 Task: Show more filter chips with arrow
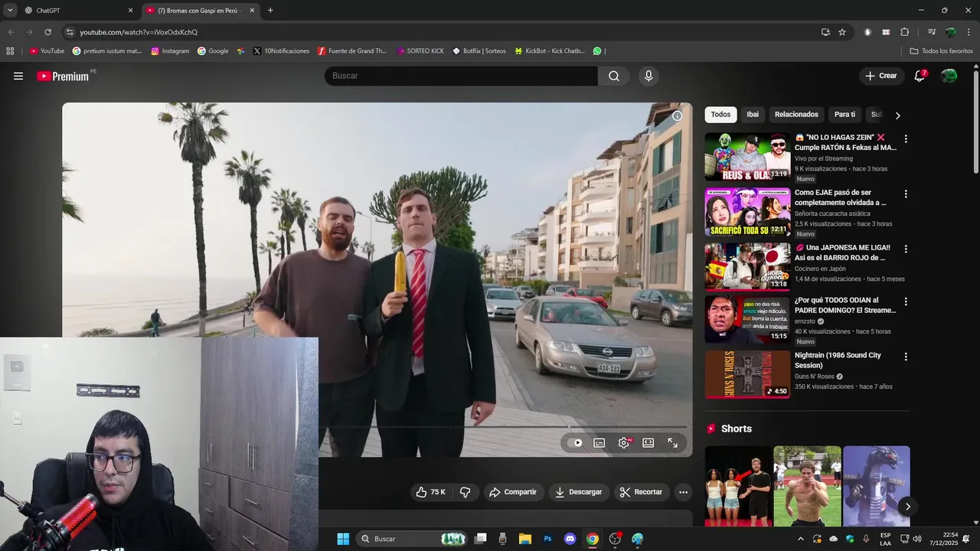pos(897,116)
